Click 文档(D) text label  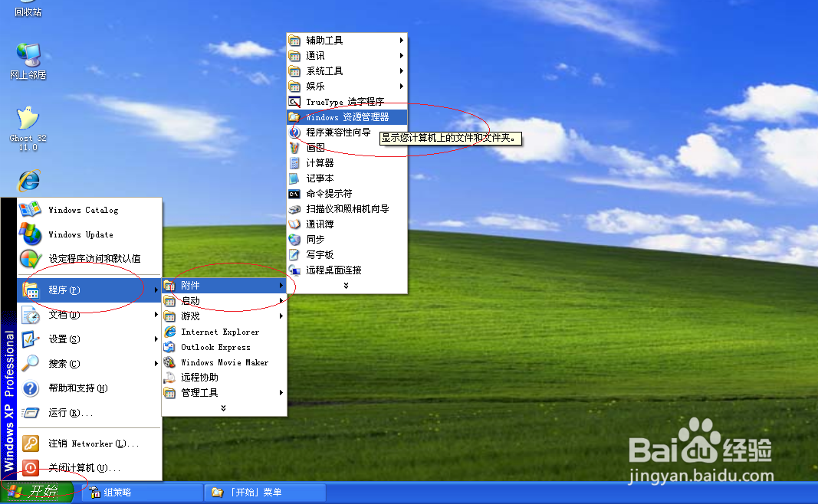[x=64, y=315]
